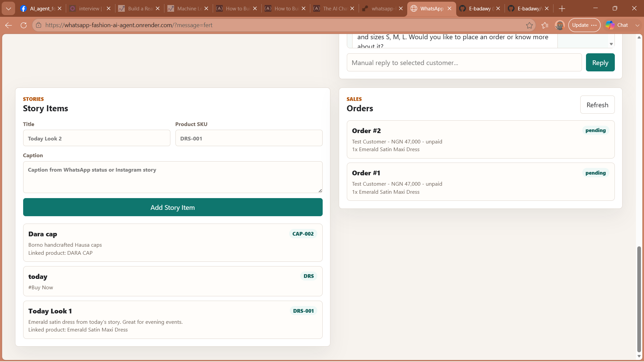Expand the chevron beside Chat
The image size is (644, 362).
[637, 25]
